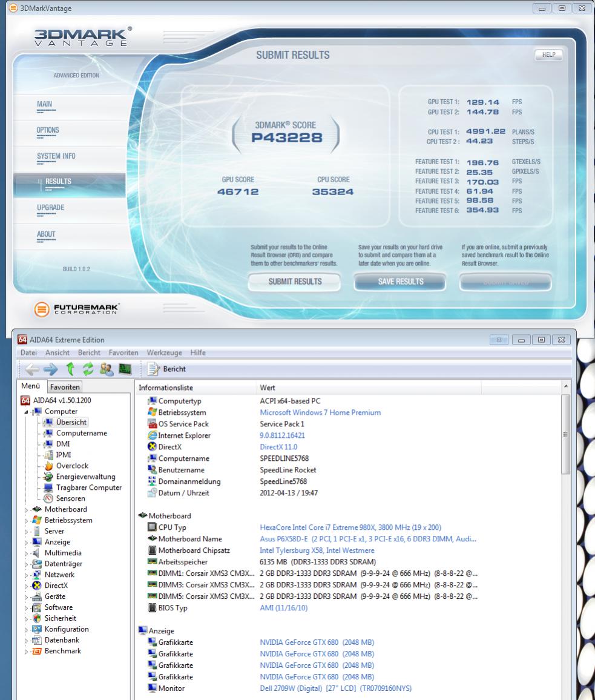Viewport: 595px width, 700px height.
Task: Open the Favoriten menu
Action: (123, 352)
